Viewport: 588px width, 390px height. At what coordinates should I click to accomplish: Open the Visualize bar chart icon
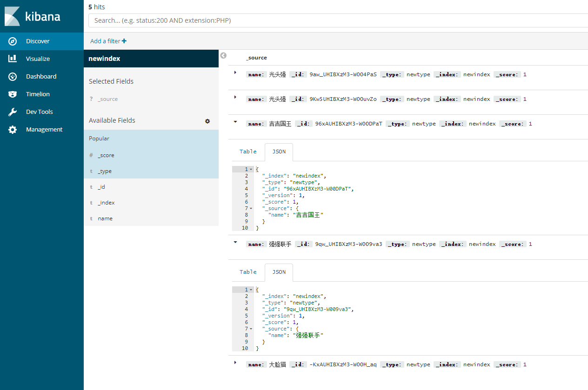pos(13,59)
